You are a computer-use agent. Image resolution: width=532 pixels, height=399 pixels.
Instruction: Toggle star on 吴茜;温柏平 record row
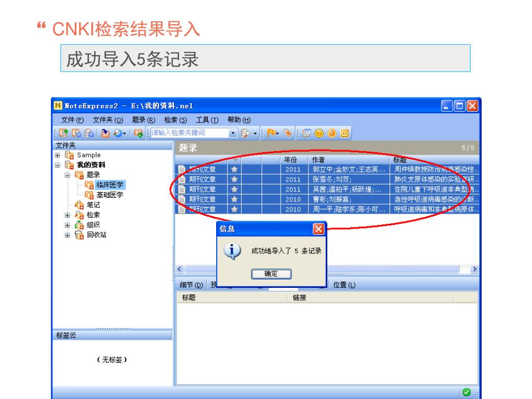tap(234, 189)
